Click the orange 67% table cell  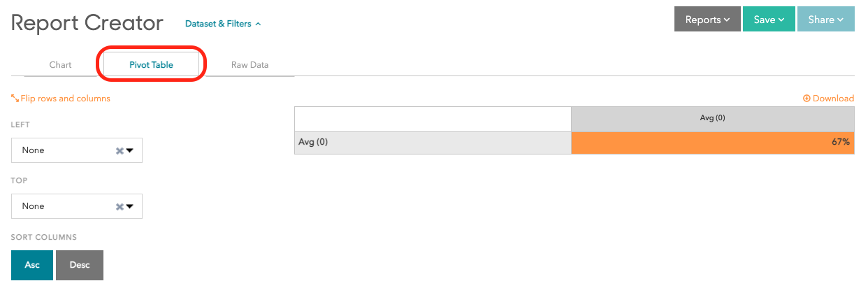pyautogui.click(x=712, y=143)
